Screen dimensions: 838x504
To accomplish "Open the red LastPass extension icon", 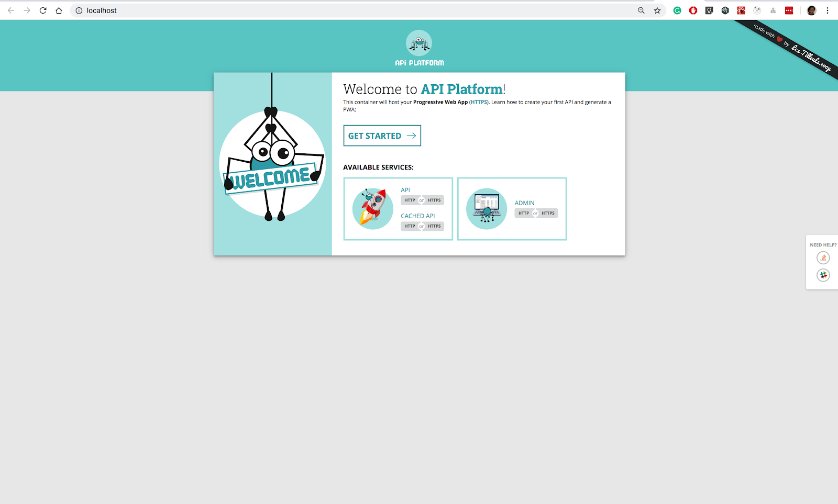I will (x=789, y=10).
